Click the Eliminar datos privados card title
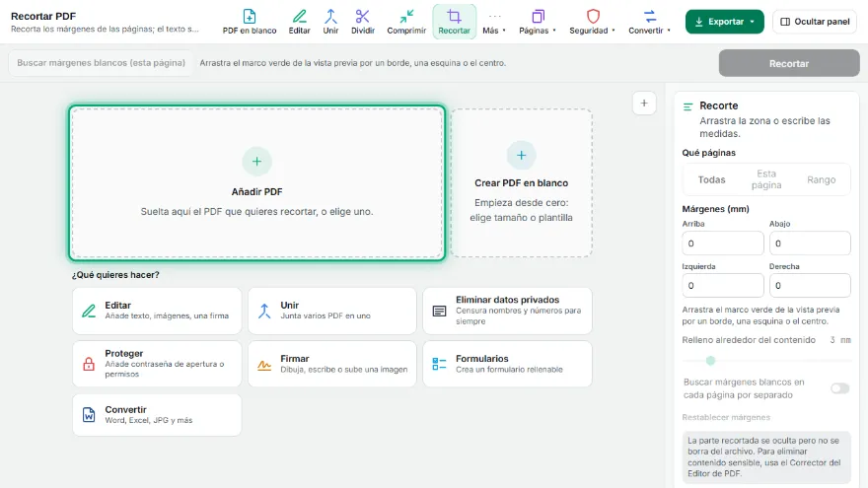The height and width of the screenshot is (488, 868). [x=507, y=300]
